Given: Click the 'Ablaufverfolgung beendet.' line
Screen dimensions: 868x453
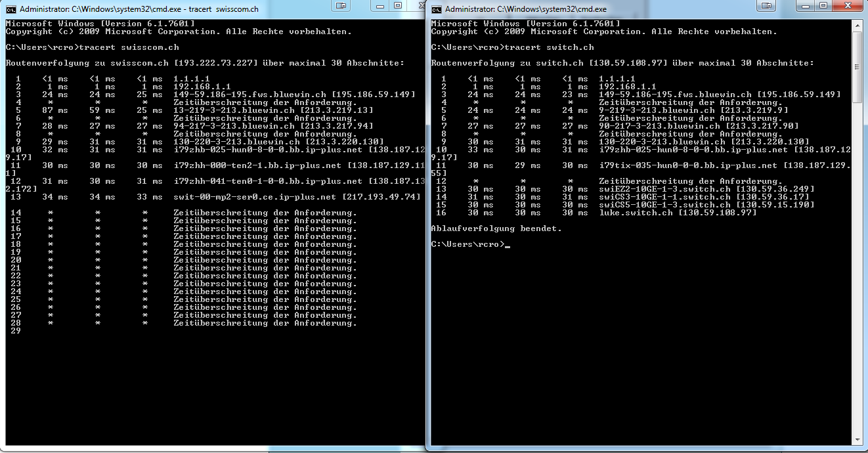Looking at the screenshot, I should pos(496,228).
